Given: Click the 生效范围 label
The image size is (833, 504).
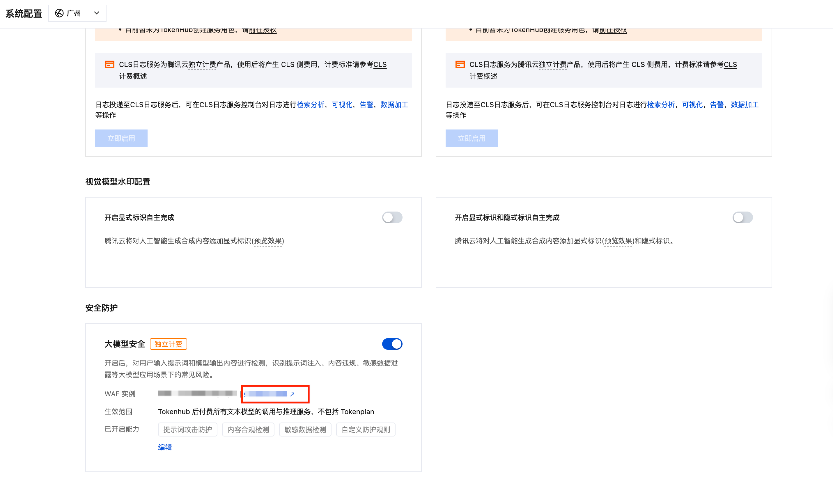Looking at the screenshot, I should pyautogui.click(x=118, y=412).
